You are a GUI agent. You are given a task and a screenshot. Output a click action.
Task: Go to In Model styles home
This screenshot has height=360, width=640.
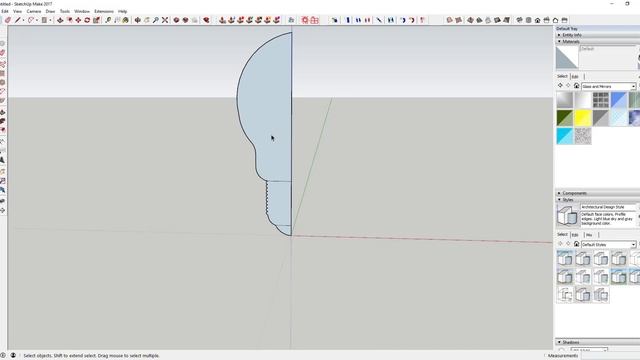click(576, 244)
